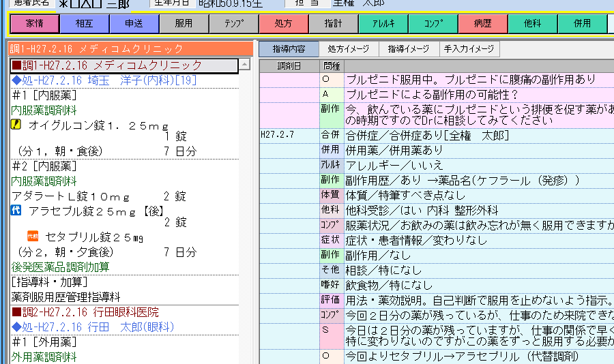The image size is (614, 364).
Task: Open the アレルギ category
Action: click(x=383, y=23)
